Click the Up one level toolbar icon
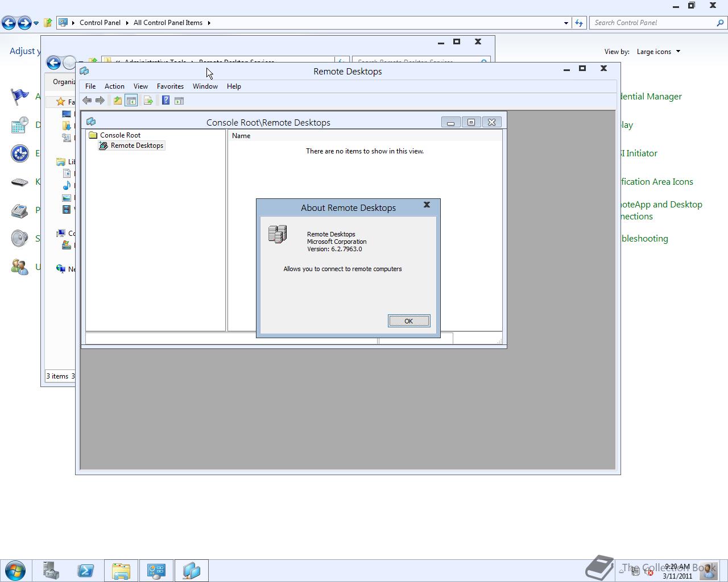728x582 pixels. pyautogui.click(x=118, y=101)
